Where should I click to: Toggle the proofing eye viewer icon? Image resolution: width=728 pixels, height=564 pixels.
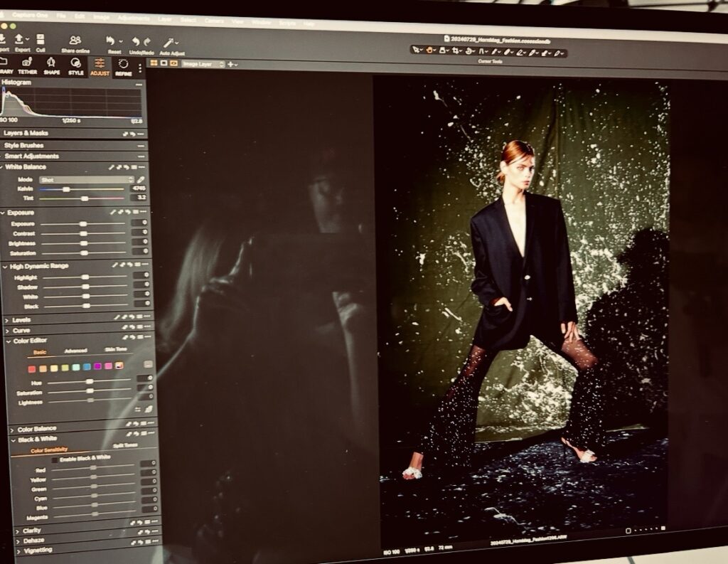coord(174,63)
